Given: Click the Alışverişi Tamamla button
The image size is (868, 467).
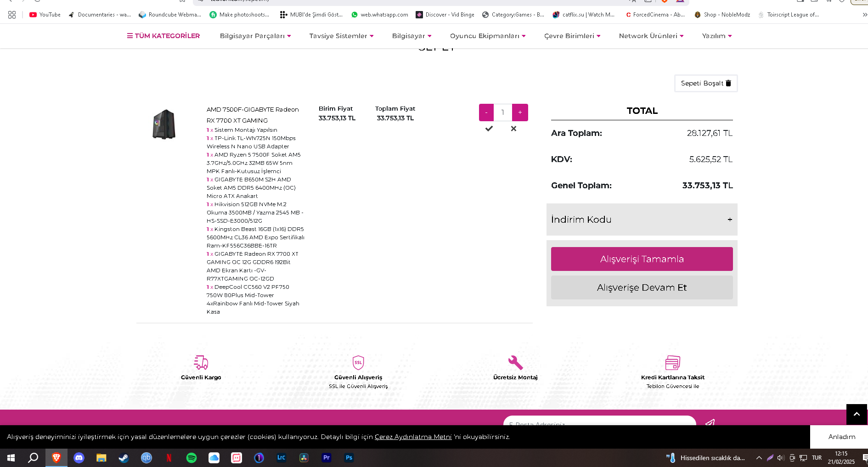Looking at the screenshot, I should coord(642,259).
